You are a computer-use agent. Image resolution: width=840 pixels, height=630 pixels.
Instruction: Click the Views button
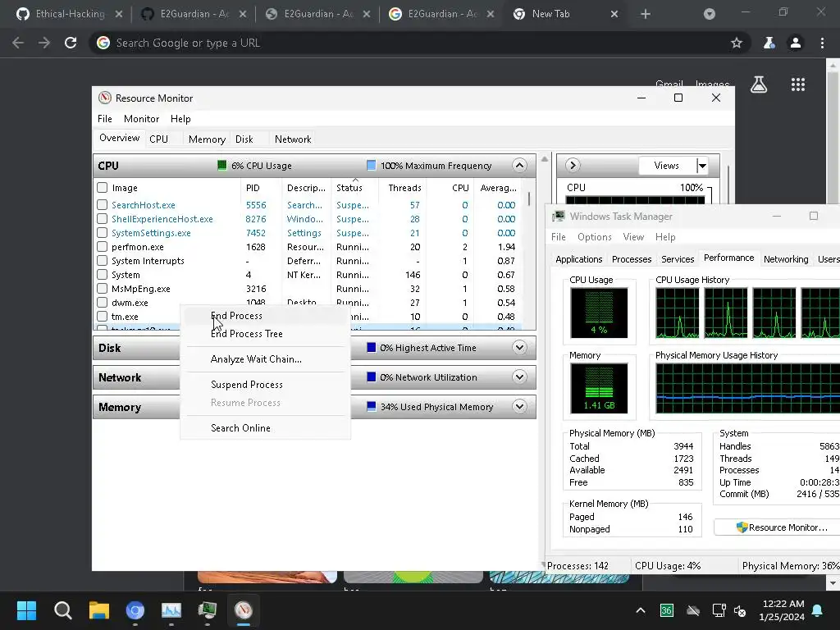tap(667, 166)
